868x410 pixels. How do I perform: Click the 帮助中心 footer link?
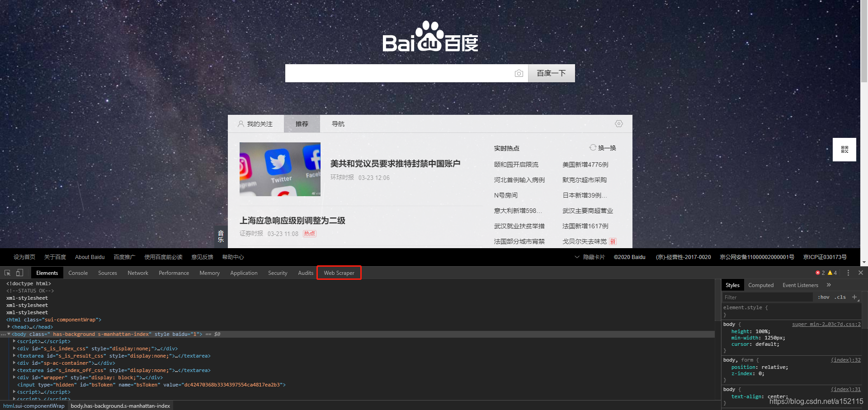(233, 257)
